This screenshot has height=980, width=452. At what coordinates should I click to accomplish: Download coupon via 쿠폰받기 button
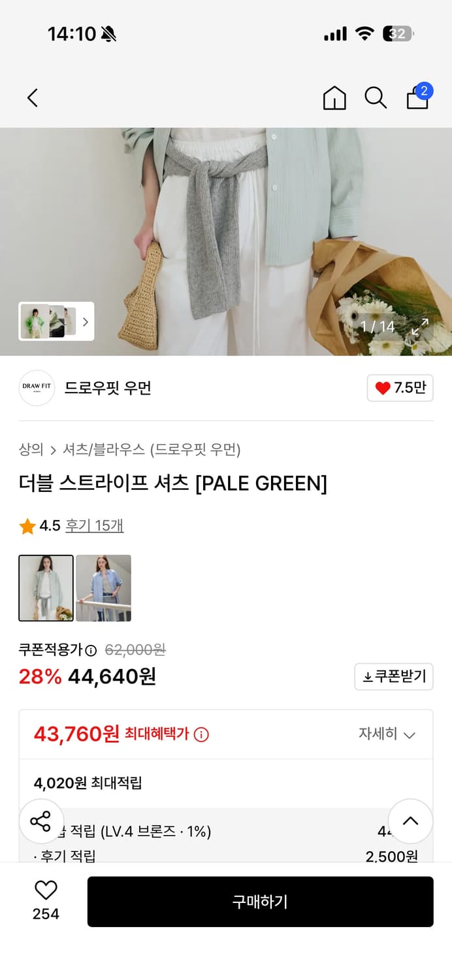[393, 677]
